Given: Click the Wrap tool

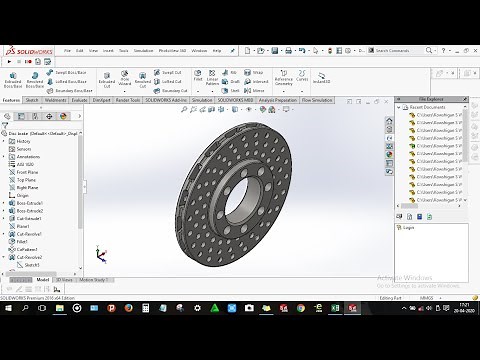Looking at the screenshot, I should 254,72.
